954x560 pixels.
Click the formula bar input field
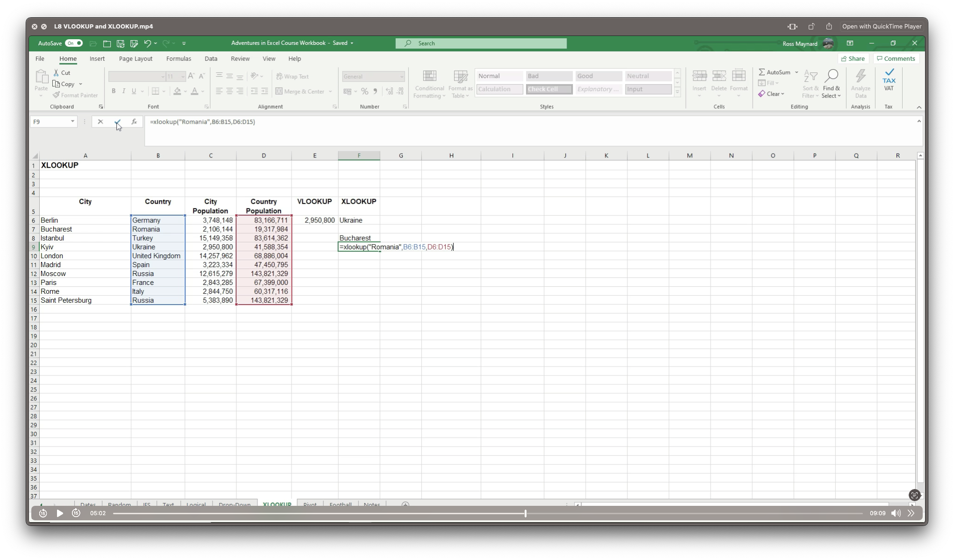[530, 121]
